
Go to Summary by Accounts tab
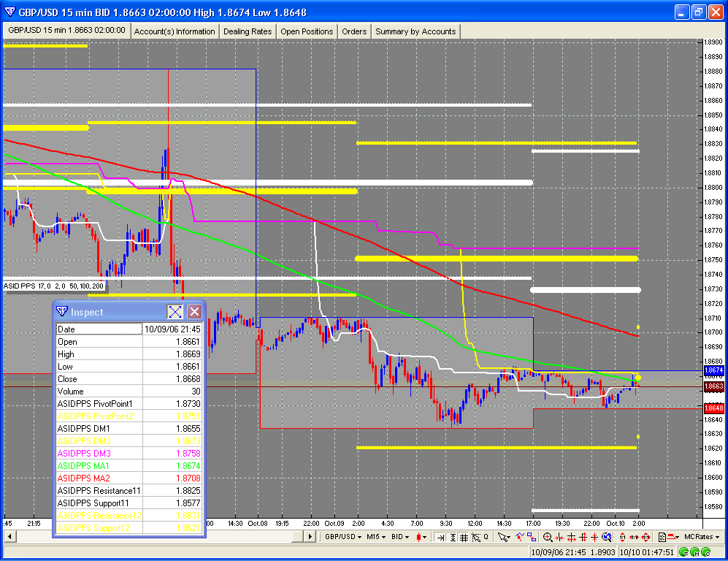[415, 31]
